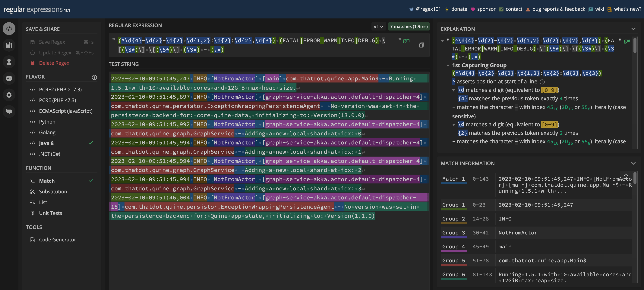The width and height of the screenshot is (644, 290).
Task: Open settings gear icon in sidebar
Action: 9,95
